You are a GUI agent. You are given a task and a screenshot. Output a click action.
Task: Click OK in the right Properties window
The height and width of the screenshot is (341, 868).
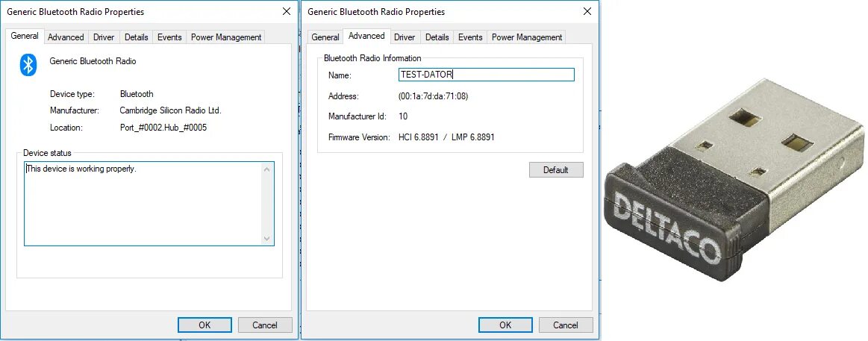click(505, 325)
